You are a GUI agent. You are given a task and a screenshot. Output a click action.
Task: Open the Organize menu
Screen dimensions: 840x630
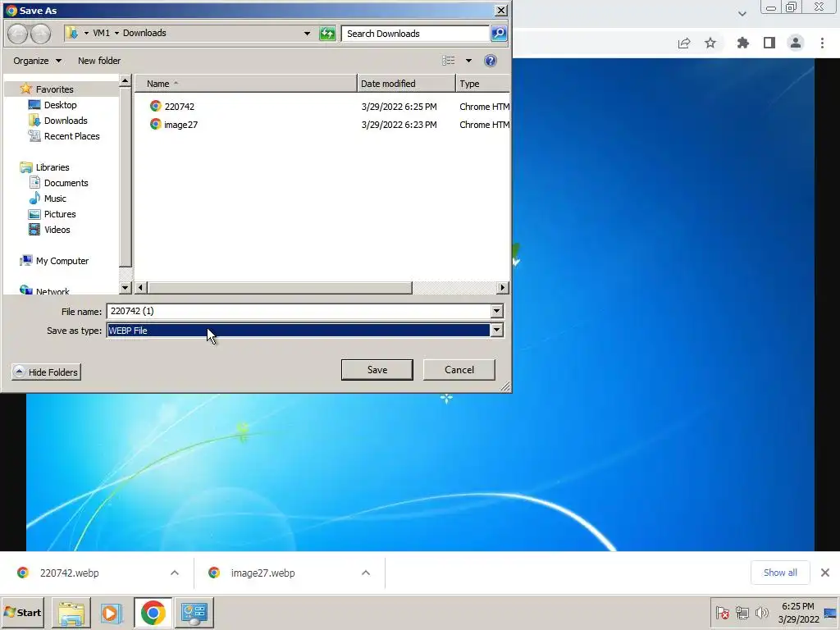(x=37, y=61)
